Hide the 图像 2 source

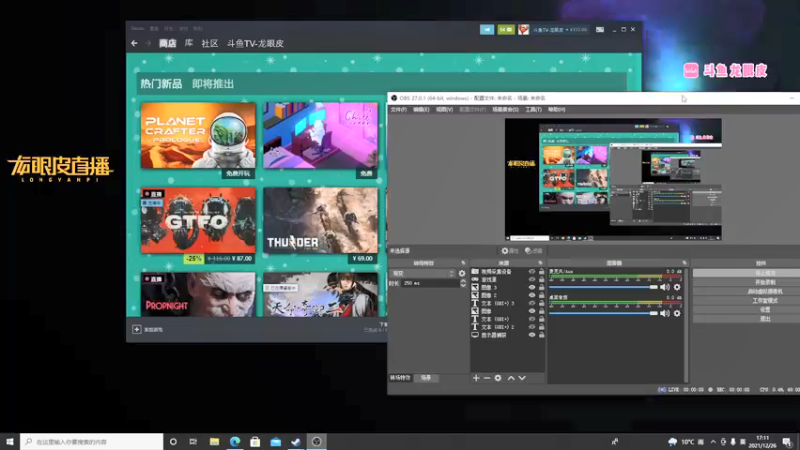[532, 295]
